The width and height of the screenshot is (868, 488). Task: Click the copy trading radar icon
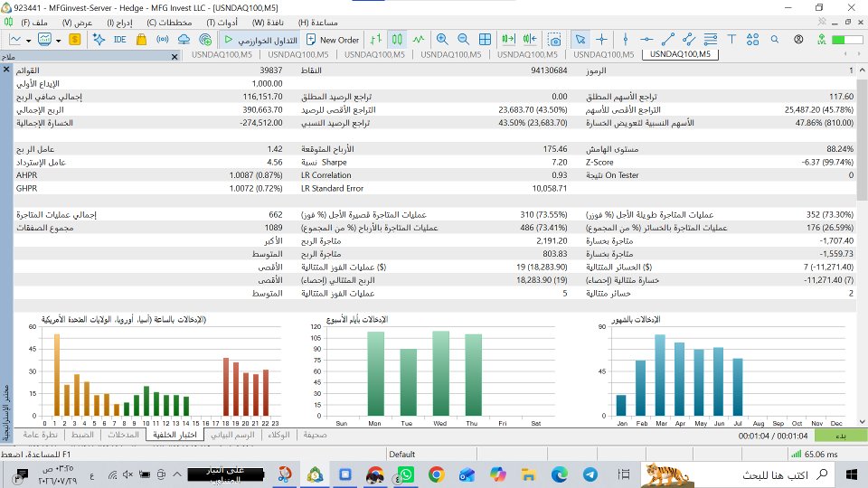tap(205, 39)
